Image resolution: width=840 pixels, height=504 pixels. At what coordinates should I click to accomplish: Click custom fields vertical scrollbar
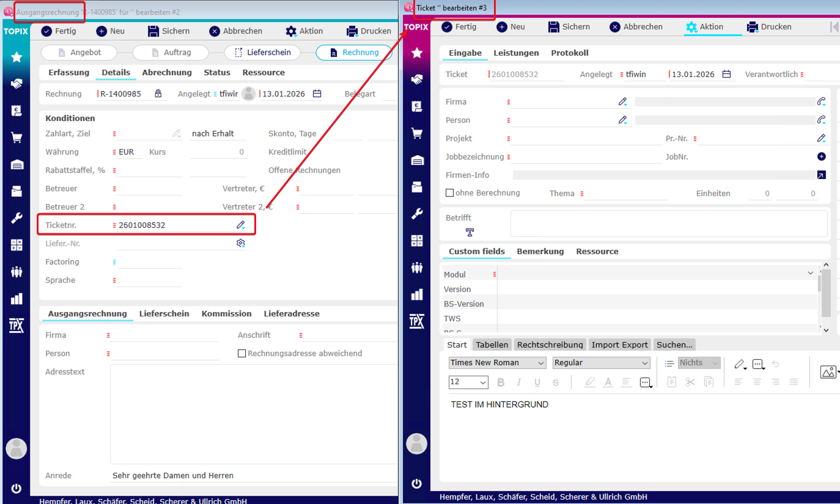pyautogui.click(x=825, y=297)
